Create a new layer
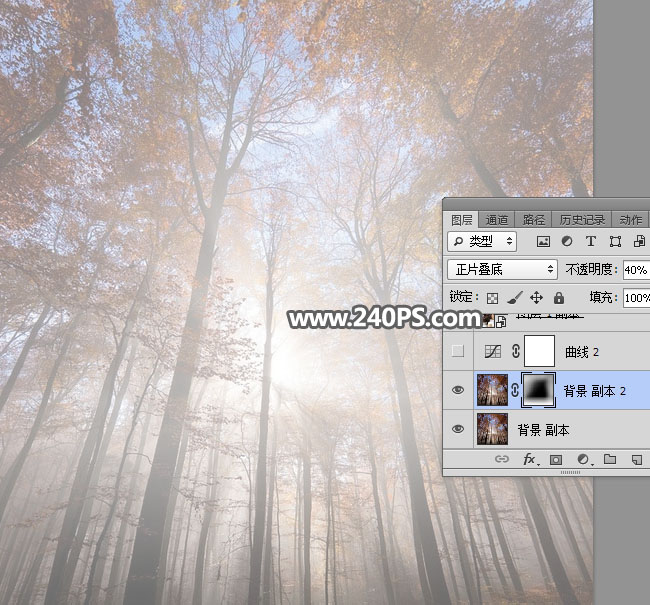 pyautogui.click(x=637, y=459)
